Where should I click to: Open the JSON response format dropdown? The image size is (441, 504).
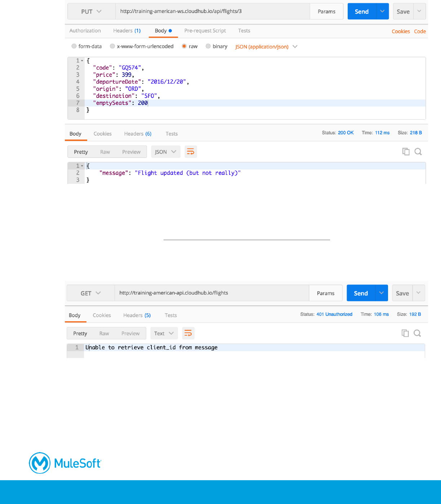pyautogui.click(x=166, y=152)
